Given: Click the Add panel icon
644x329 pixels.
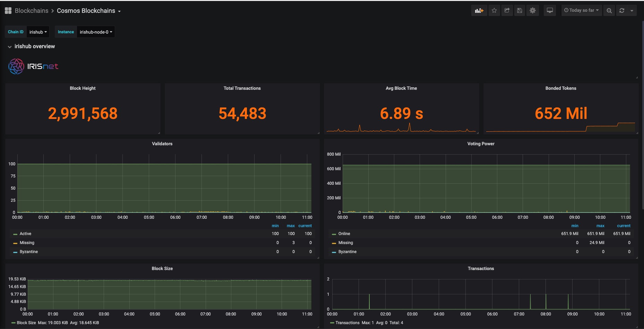Looking at the screenshot, I should tap(479, 10).
